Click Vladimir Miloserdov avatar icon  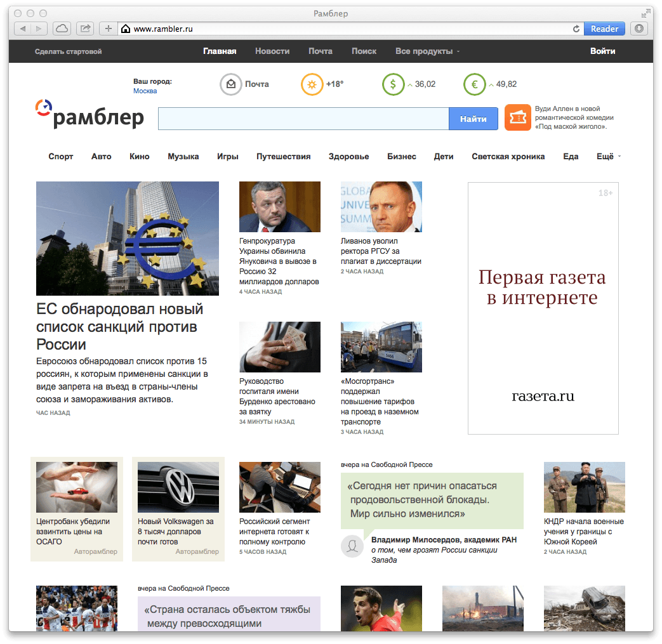coord(352,546)
